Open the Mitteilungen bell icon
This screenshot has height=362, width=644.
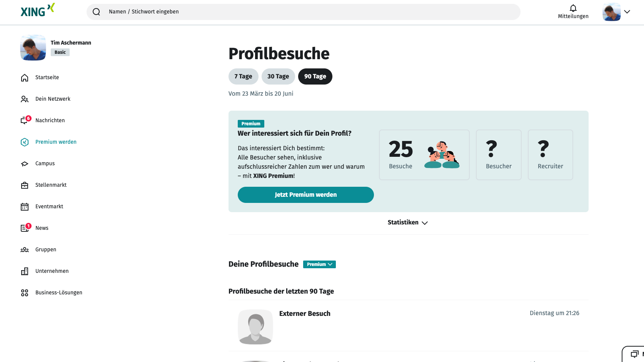573,8
